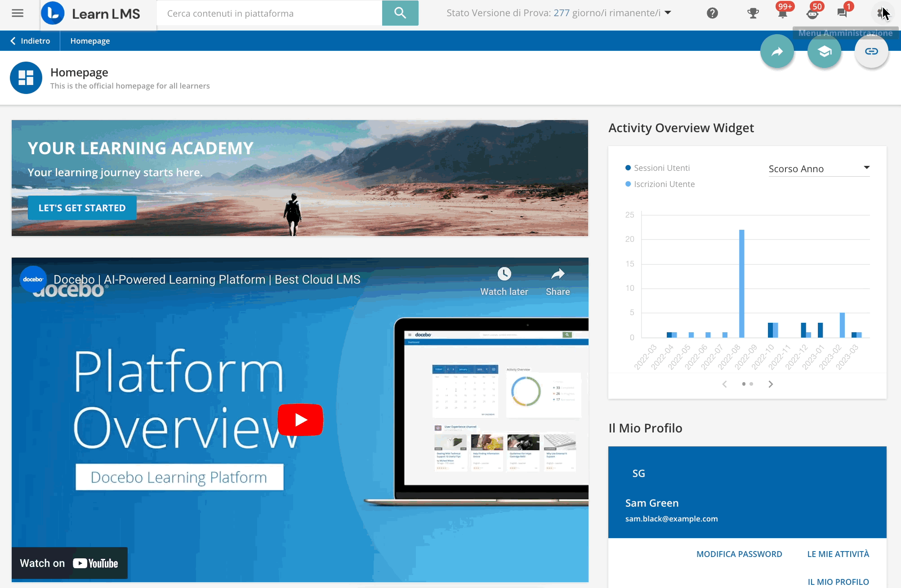Select the first pagination dot in widget
The image size is (901, 588).
[744, 384]
